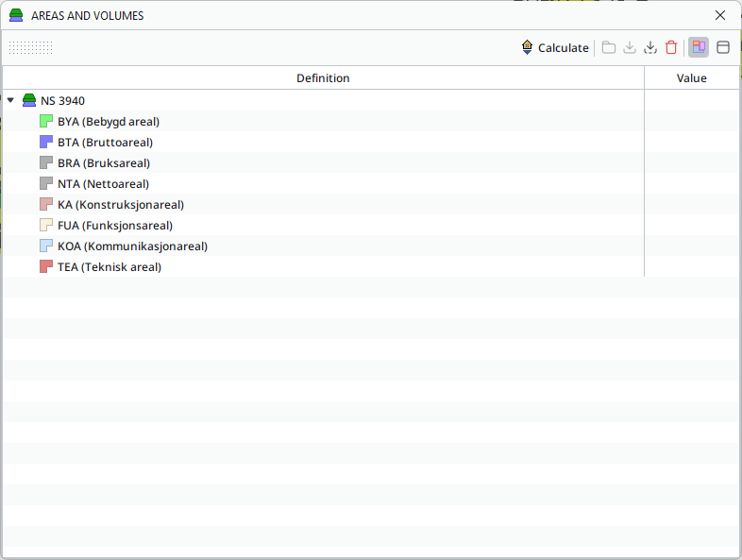Click the grey BRA color swatch
Screen dimensions: 742x560
46,162
